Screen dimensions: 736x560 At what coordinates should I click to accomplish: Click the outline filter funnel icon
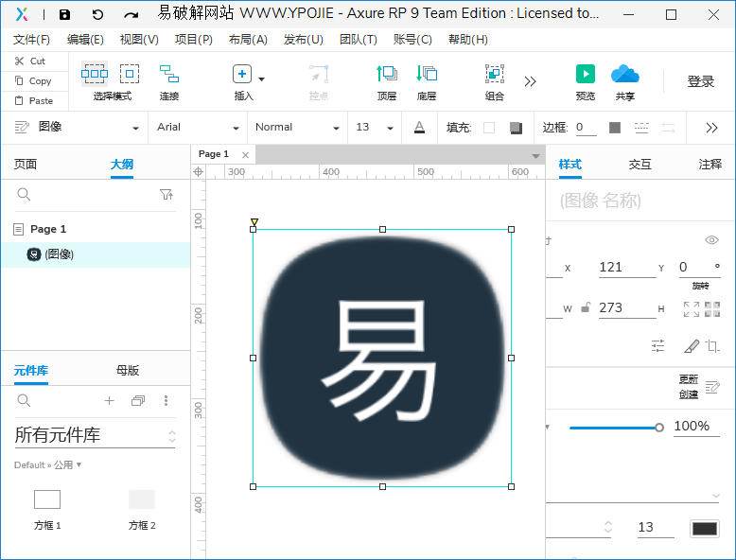pyautogui.click(x=166, y=194)
